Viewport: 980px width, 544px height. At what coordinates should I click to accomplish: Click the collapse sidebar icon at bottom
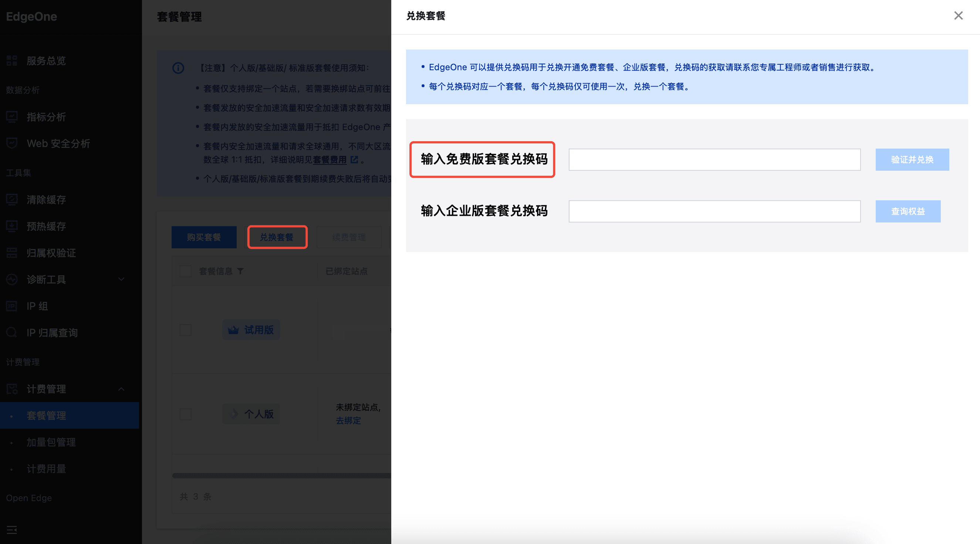click(x=12, y=530)
